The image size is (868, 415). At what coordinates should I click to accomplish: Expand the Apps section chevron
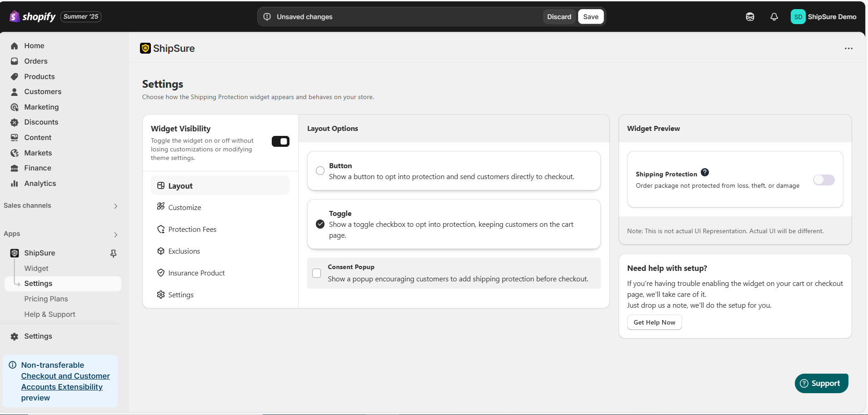pos(115,235)
